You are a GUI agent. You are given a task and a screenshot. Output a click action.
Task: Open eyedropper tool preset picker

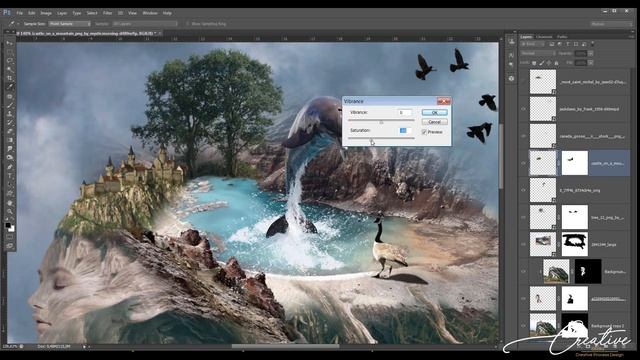[x=13, y=24]
